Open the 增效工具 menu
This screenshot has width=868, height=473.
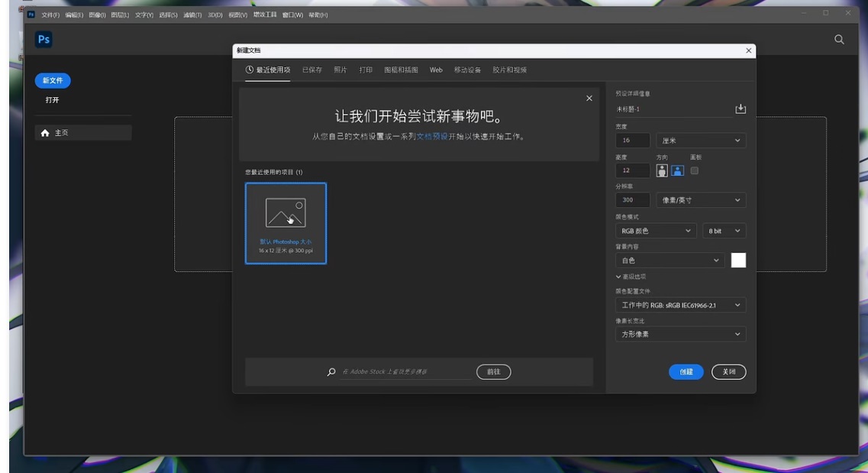(265, 15)
